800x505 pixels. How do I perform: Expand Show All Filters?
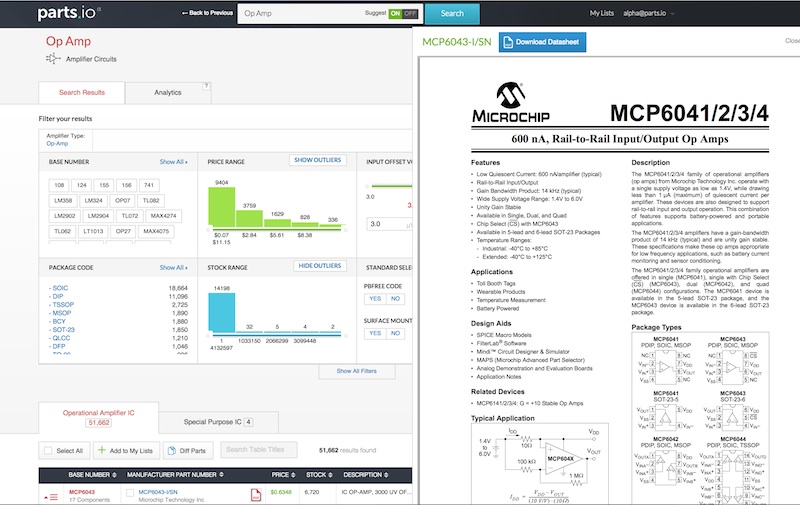pos(357,371)
